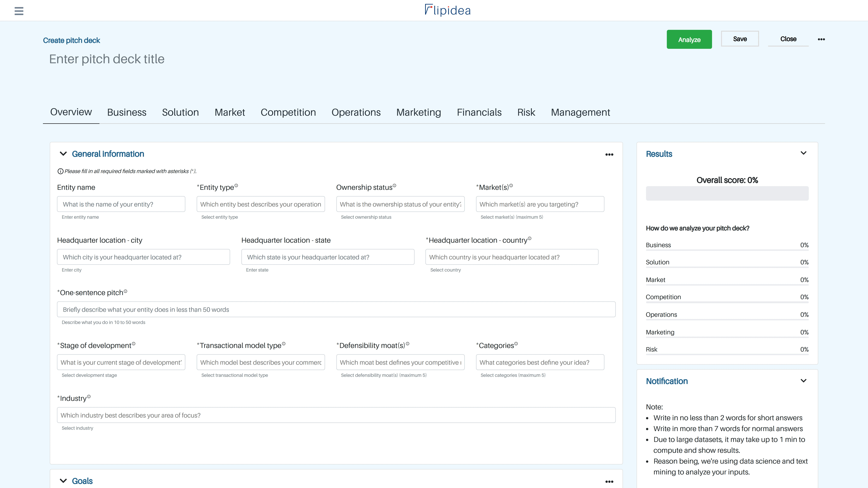The height and width of the screenshot is (488, 868).
Task: Click the three-dot options icon on General Information
Action: (609, 154)
